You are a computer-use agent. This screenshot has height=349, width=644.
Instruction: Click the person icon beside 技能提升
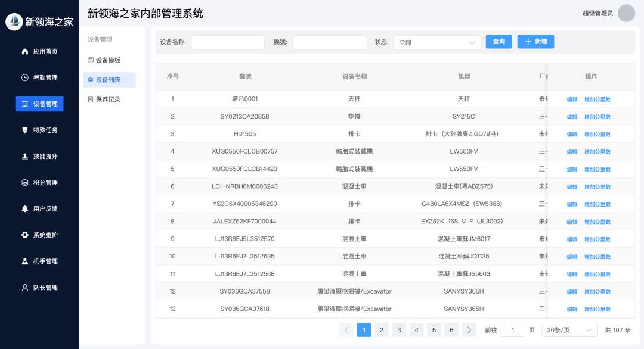tap(25, 156)
